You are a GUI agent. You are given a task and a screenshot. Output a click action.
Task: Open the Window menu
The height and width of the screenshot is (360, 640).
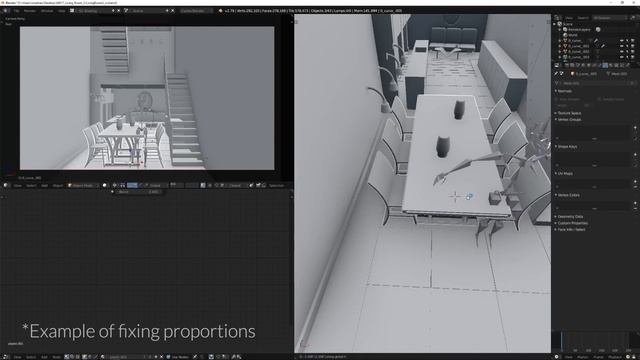pos(47,10)
